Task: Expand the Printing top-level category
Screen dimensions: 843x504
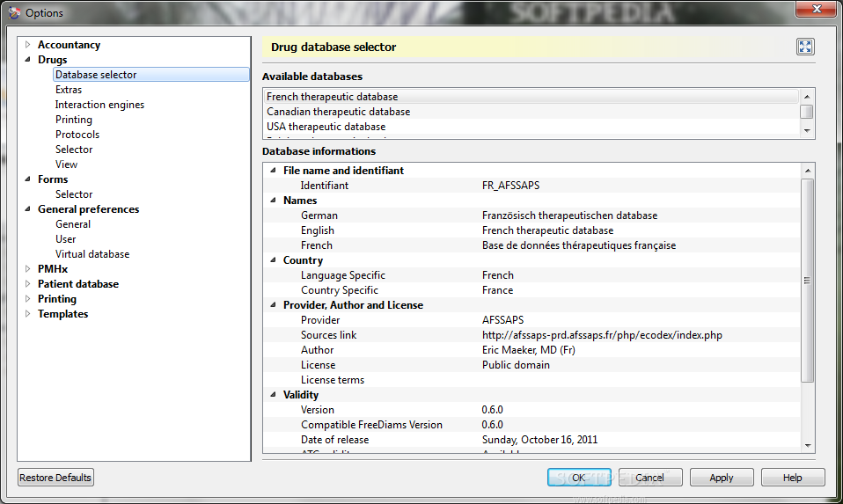Action: click(x=28, y=299)
